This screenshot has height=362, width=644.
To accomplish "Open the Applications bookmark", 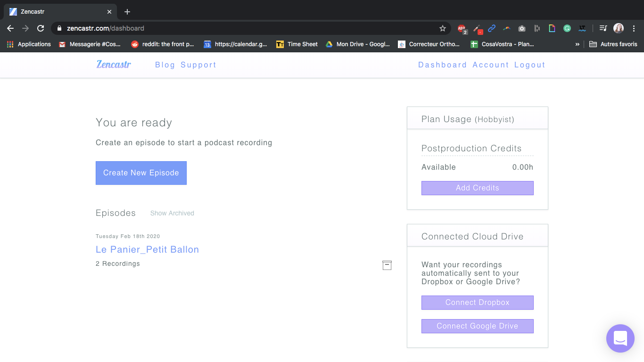I will coord(29,44).
